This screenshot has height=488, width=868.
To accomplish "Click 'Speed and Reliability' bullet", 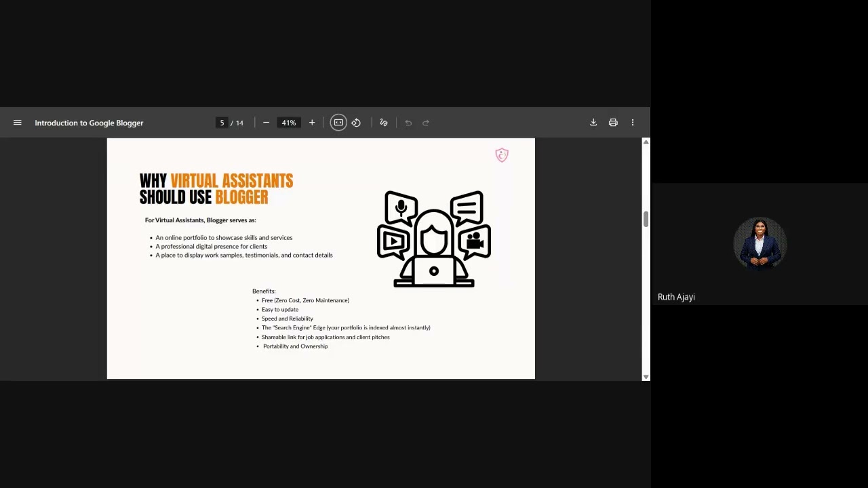I will coord(288,319).
